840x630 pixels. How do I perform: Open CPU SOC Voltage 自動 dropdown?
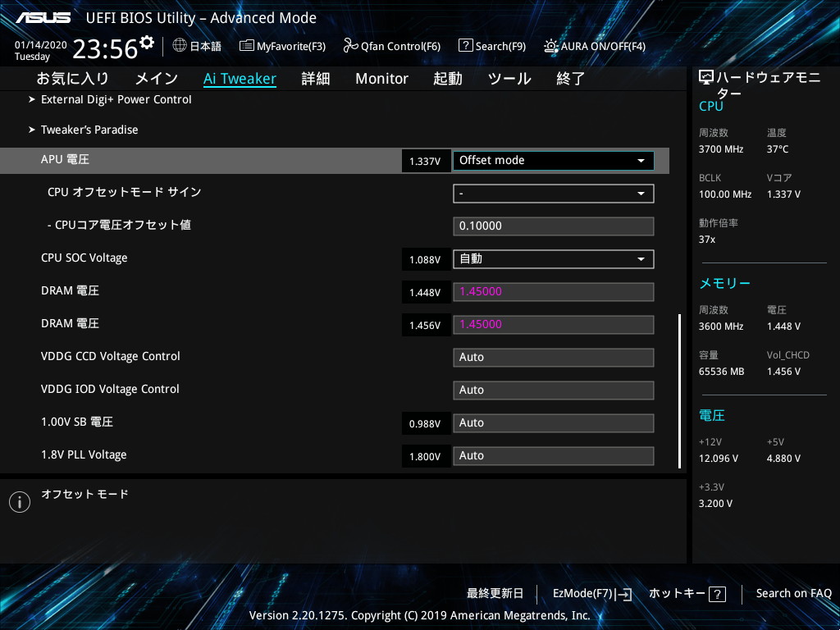[x=554, y=259]
